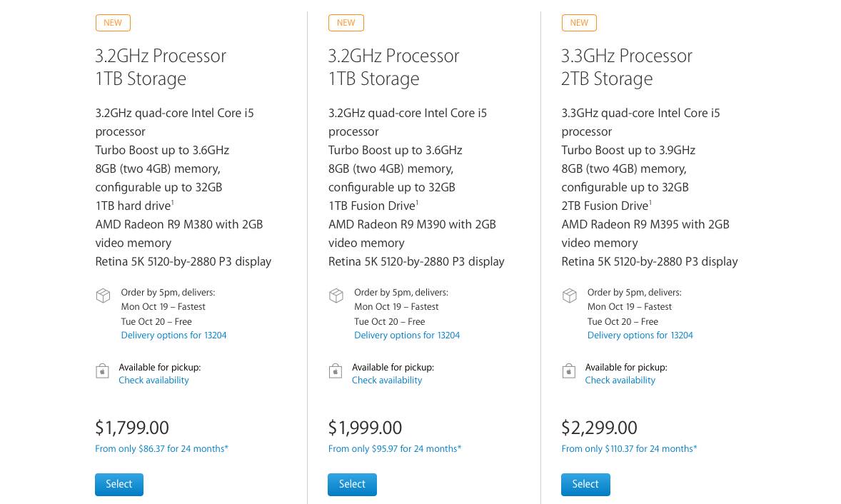Open delivery options for 13204 in third column
This screenshot has height=504, width=841.
coord(640,335)
